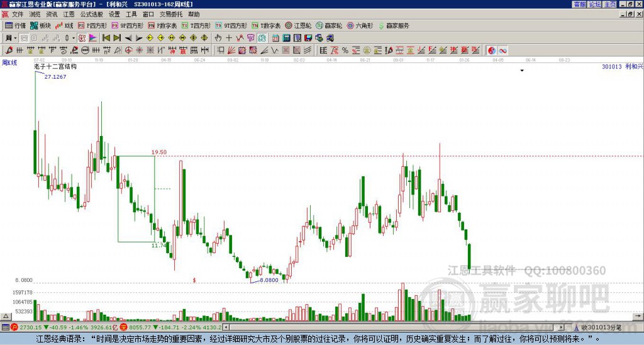644x345 pixels.
Task: Open the 江恩轮 Gann wheel tool
Action: [x=298, y=25]
